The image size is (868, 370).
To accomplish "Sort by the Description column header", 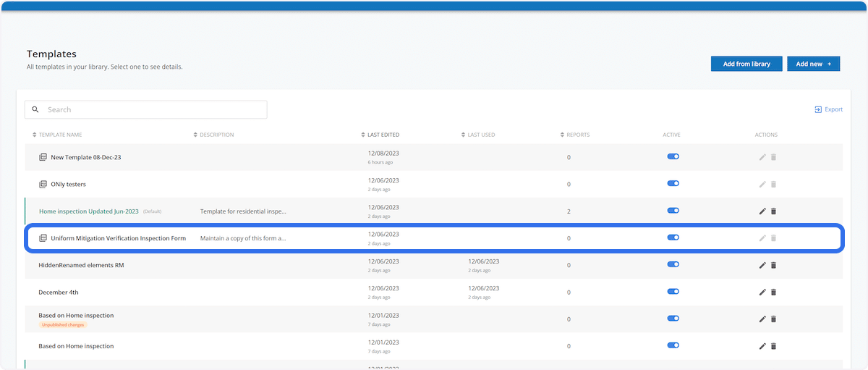I will point(214,135).
